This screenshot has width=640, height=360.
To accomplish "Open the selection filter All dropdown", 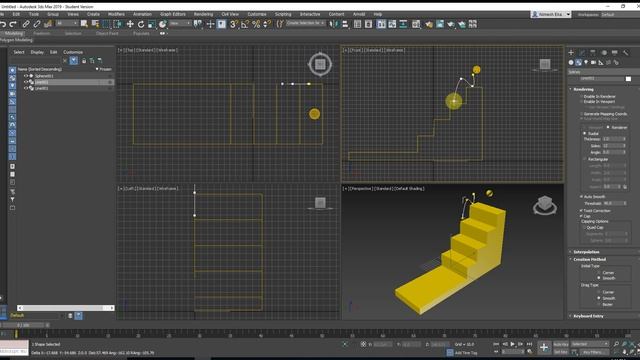I will pos(67,24).
